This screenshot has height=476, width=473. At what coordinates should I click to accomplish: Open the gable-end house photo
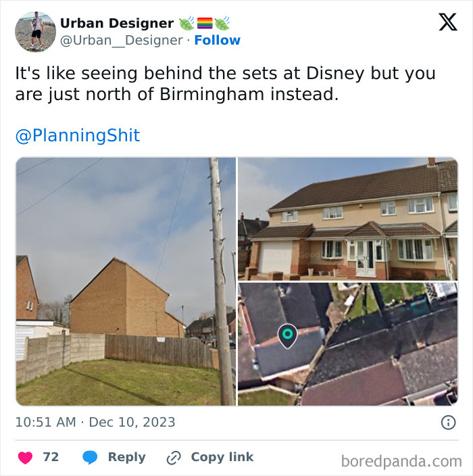(126, 281)
